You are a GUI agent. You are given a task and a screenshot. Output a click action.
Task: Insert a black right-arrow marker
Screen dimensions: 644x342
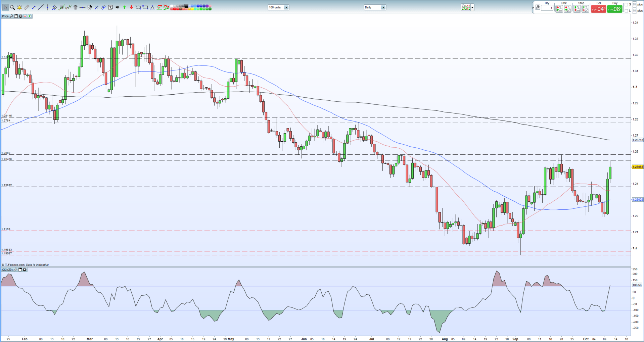point(117,7)
